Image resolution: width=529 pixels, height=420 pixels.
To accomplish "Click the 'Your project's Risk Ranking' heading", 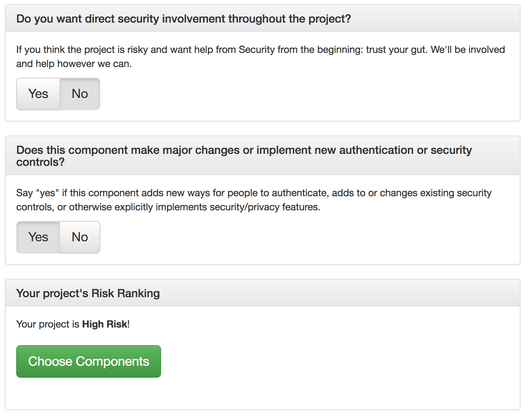I will (88, 293).
